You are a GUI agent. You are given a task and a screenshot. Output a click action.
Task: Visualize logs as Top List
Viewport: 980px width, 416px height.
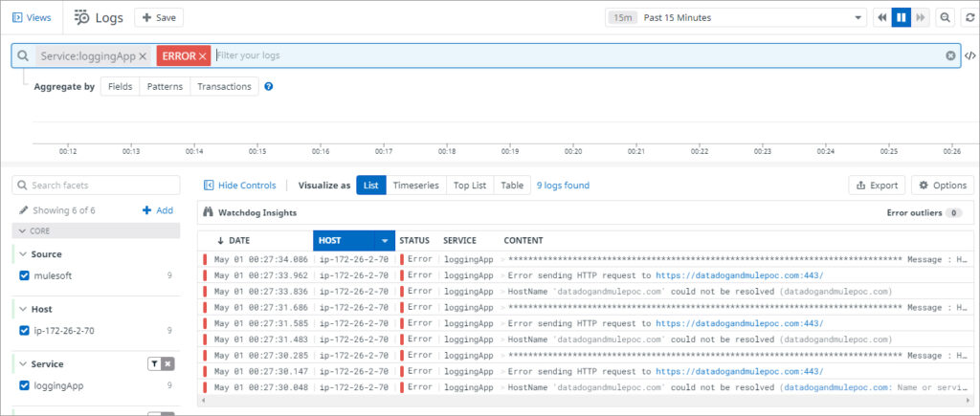[x=470, y=186]
